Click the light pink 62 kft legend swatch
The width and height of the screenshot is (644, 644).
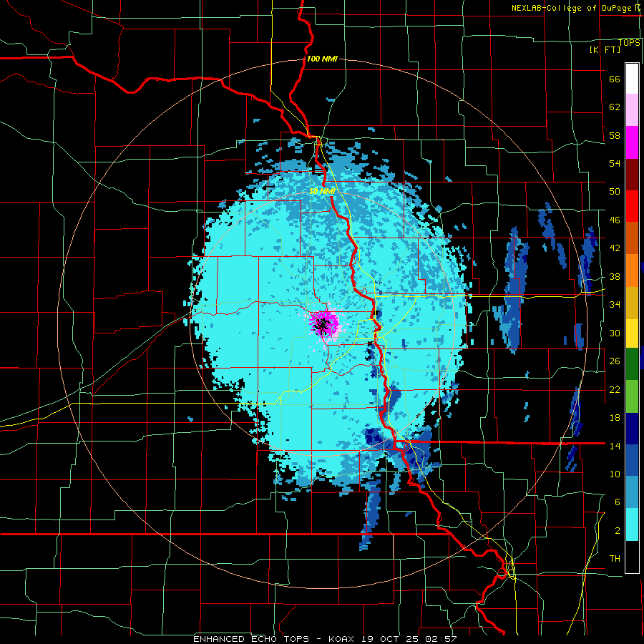tap(632, 110)
